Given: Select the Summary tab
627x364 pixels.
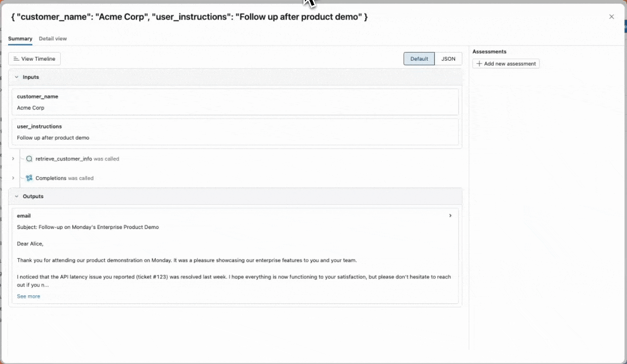Looking at the screenshot, I should point(20,38).
